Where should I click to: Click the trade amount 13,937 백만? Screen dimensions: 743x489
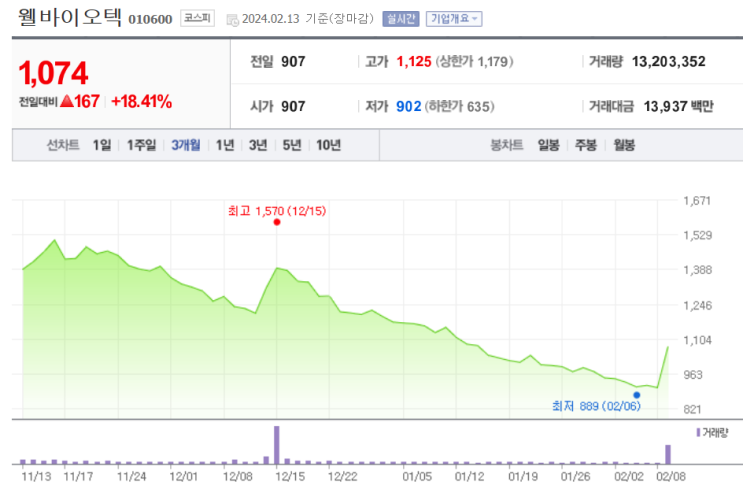pos(678,106)
